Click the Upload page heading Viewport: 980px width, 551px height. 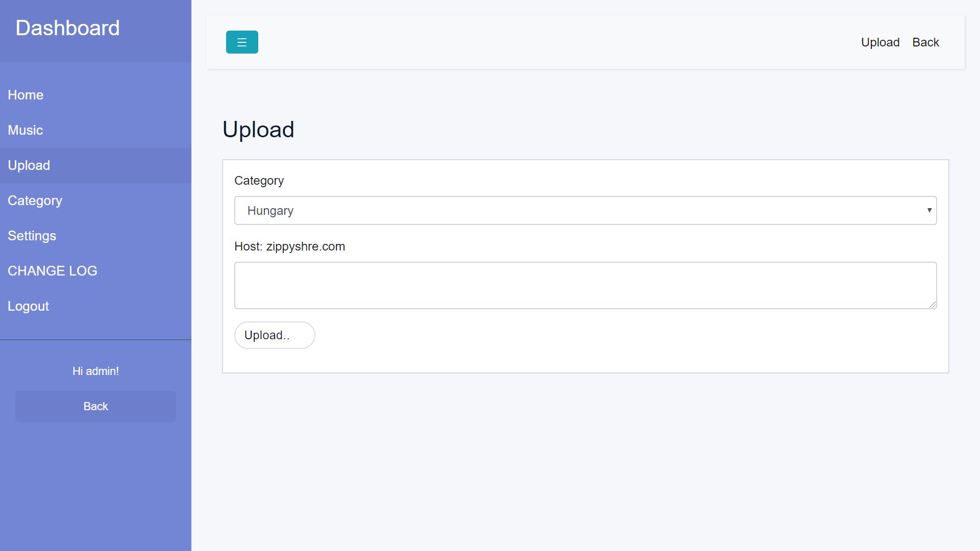click(258, 130)
